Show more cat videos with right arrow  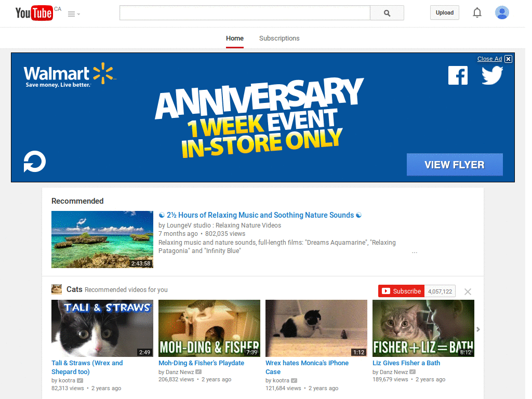click(x=478, y=329)
